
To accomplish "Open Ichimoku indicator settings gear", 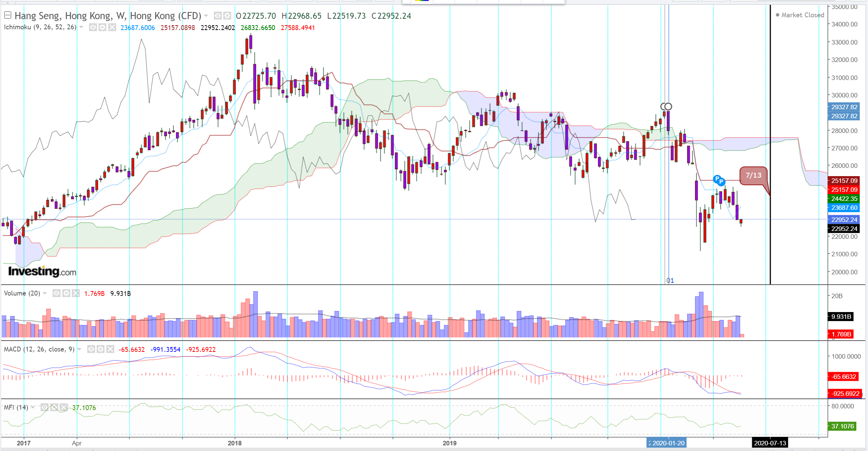I will [102, 27].
